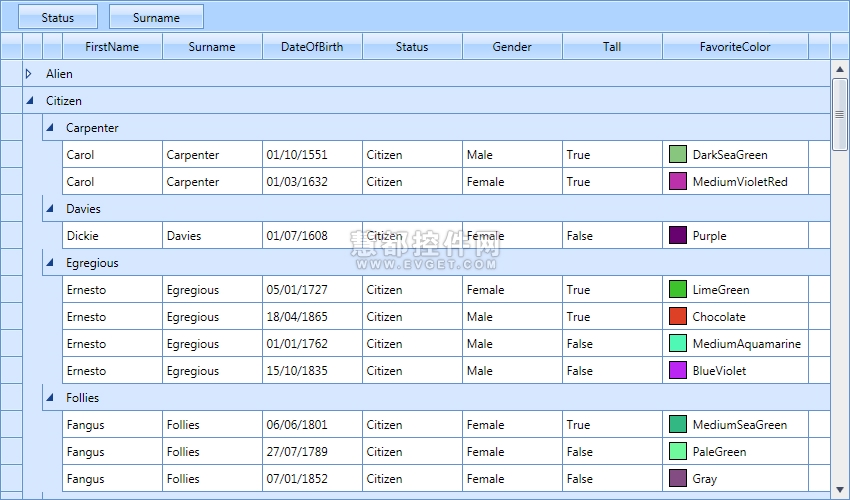Viewport: 850px width, 500px height.
Task: Click the Tall column header
Action: pos(612,47)
